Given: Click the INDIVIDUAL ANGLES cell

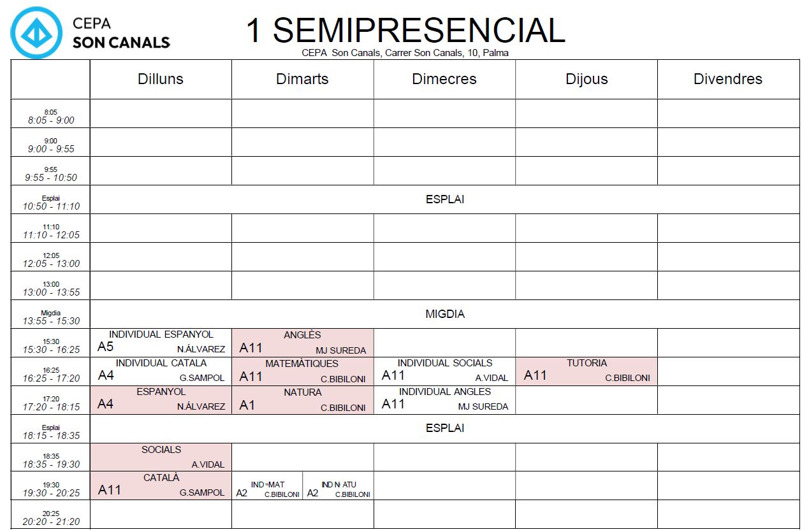Looking at the screenshot, I should 444,400.
